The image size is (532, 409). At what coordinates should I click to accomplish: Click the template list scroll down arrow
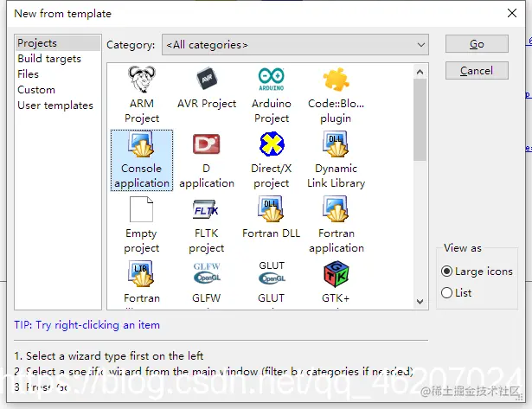click(420, 301)
